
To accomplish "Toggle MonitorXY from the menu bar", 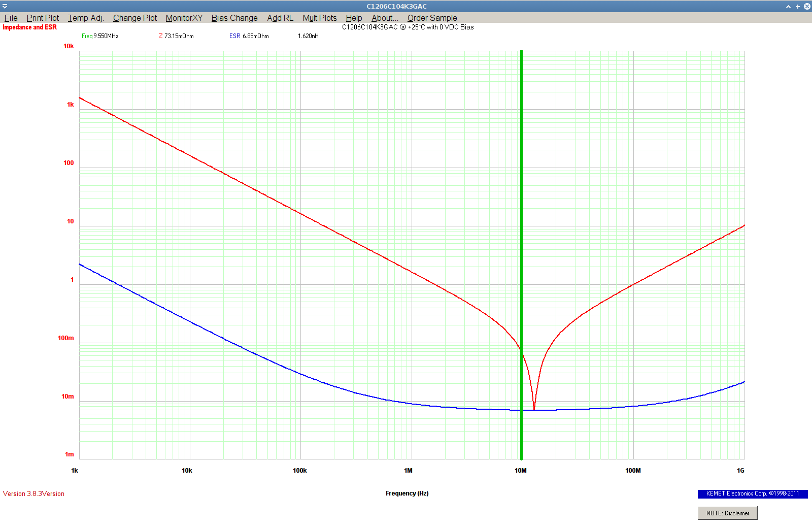I will click(184, 18).
